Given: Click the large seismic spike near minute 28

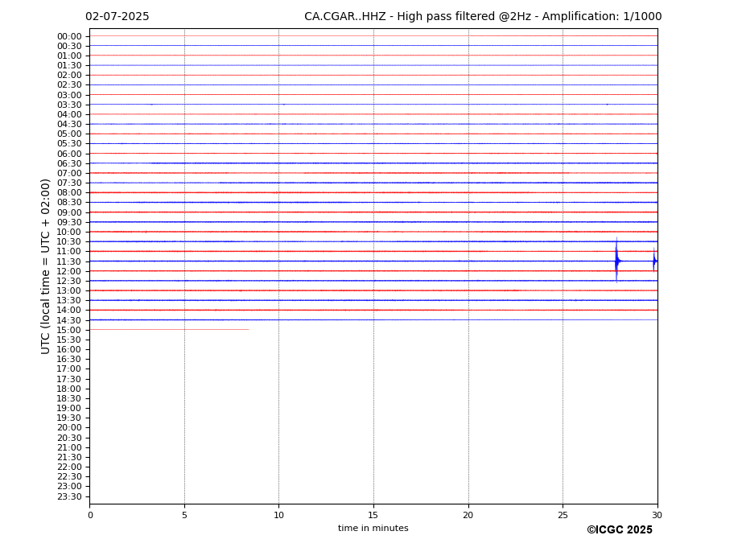Looking at the screenshot, I should pos(616,260).
